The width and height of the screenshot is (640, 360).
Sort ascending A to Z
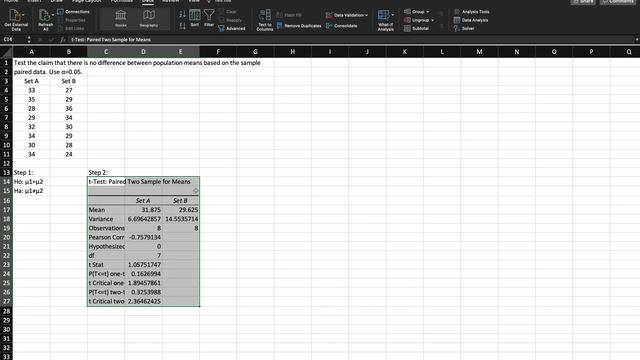click(x=182, y=14)
